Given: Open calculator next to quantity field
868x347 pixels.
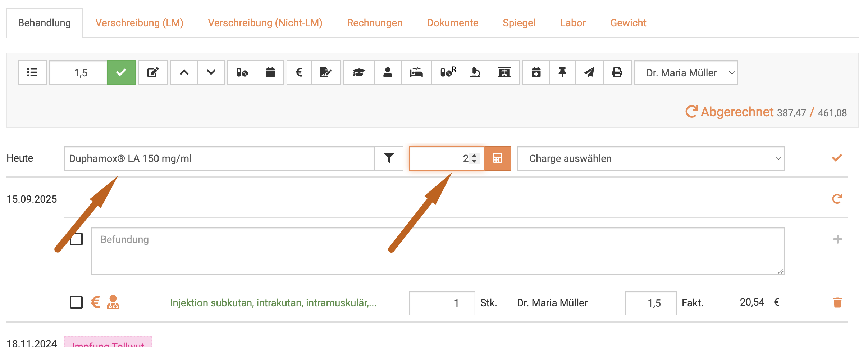Looking at the screenshot, I should tap(497, 158).
